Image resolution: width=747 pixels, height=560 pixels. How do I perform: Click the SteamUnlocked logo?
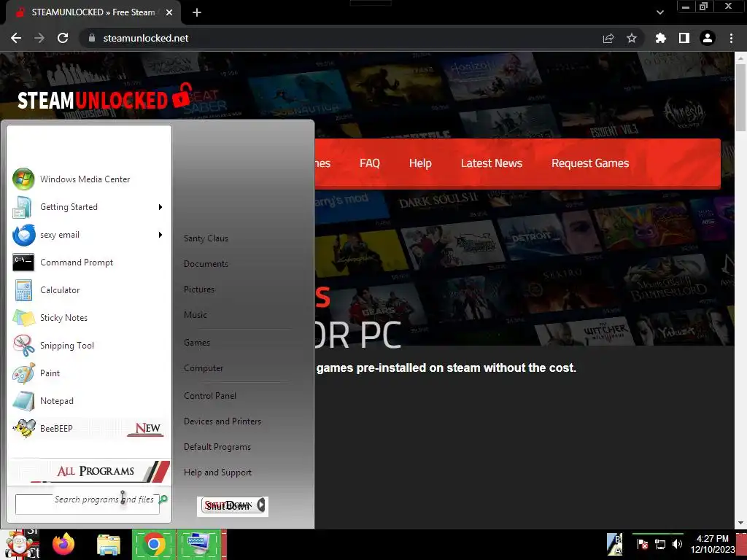coord(105,98)
